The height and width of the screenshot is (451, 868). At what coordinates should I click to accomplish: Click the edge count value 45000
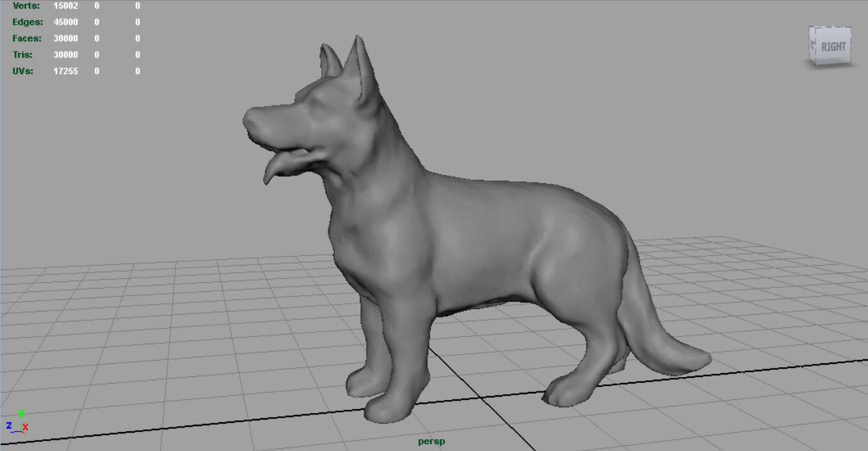[65, 22]
